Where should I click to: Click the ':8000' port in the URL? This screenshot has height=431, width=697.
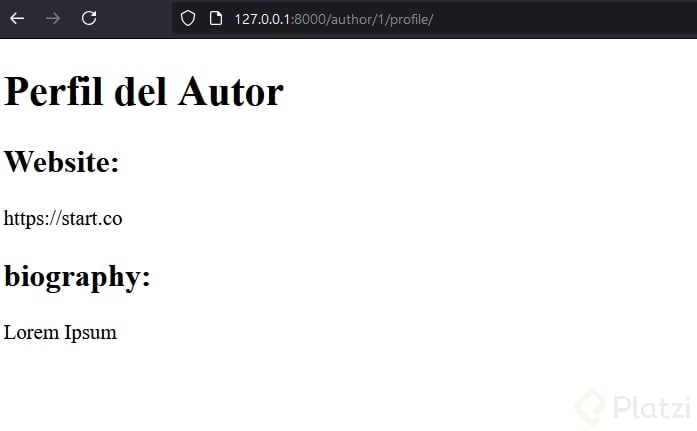pos(308,20)
